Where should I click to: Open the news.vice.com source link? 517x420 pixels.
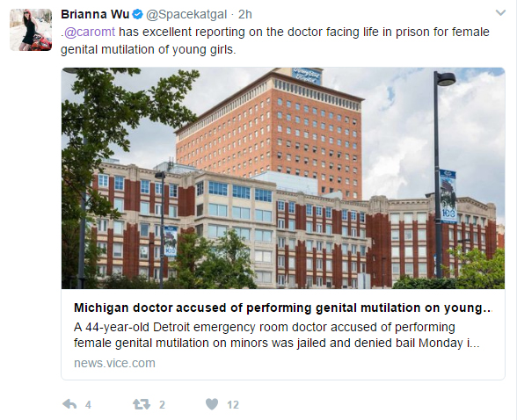click(x=114, y=363)
